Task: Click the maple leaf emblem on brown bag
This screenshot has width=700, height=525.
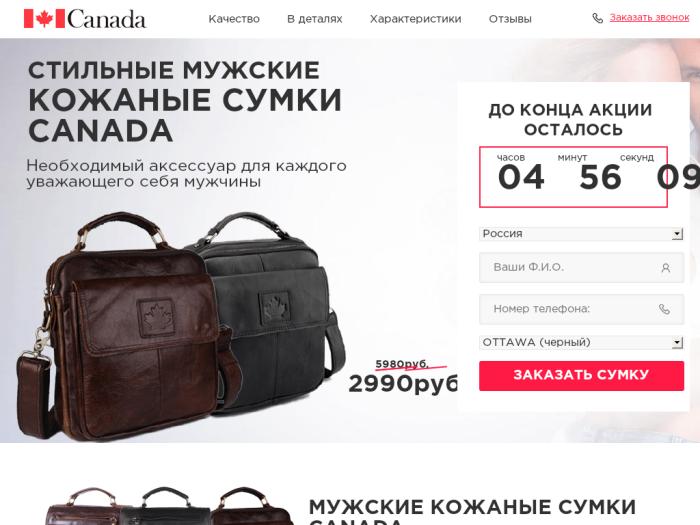Action: tap(156, 317)
